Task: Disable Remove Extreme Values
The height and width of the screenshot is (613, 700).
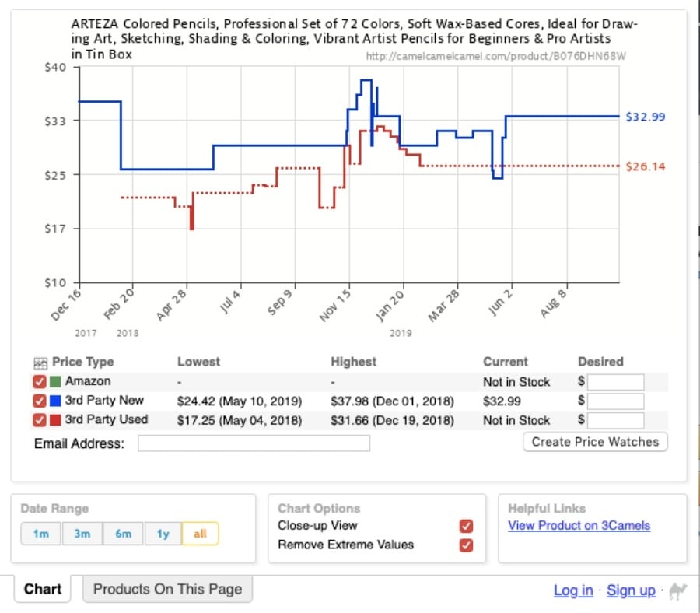Action: pos(466,545)
